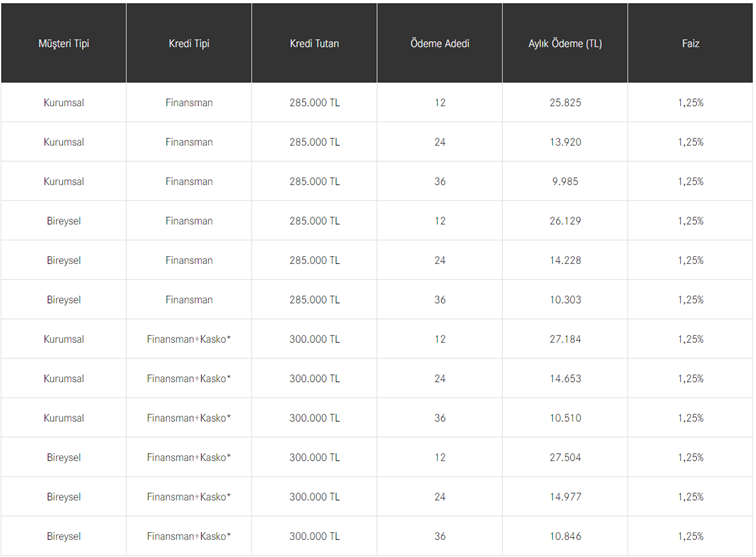Click the 10.303 monthly payment value
756x557 pixels.
click(565, 300)
